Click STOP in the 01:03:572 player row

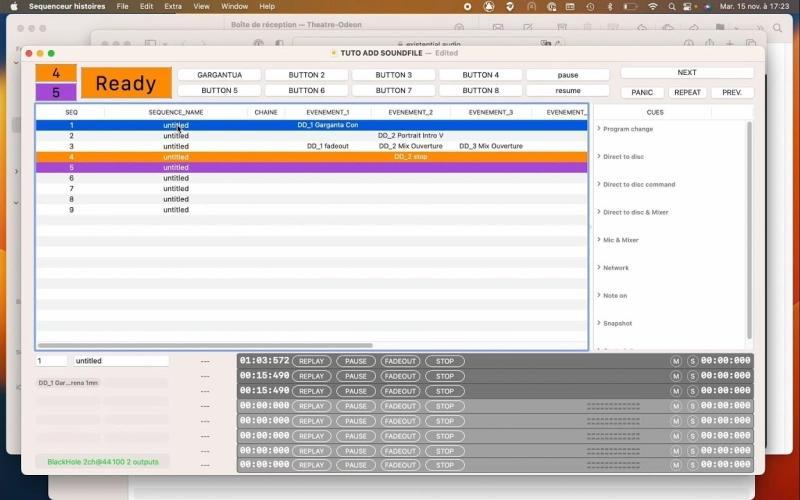pos(444,361)
